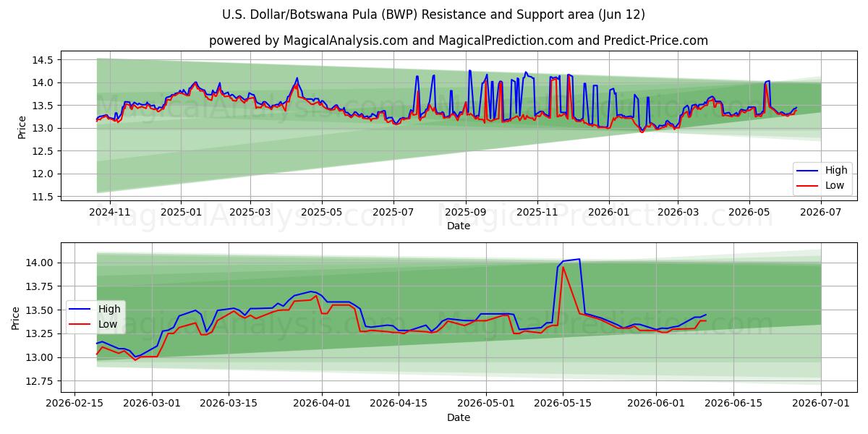
Task: Click the upper chart 'Date' axis label
Action: point(459,226)
